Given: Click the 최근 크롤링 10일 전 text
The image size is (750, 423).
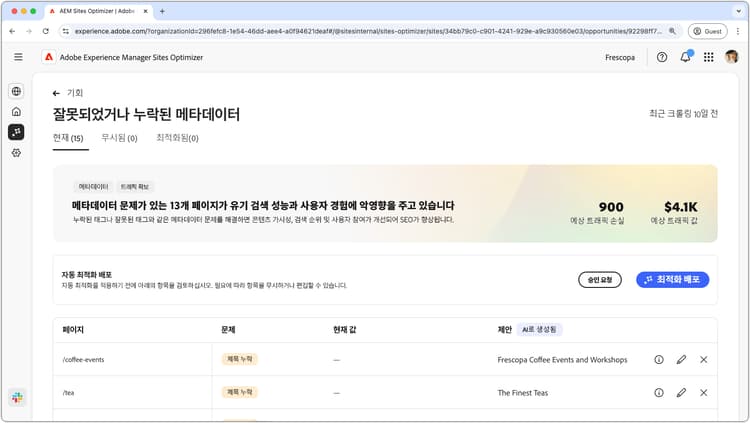Looking at the screenshot, I should tap(684, 114).
